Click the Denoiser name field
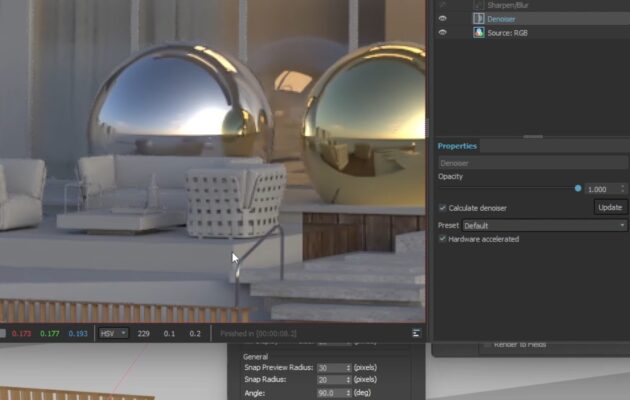The image size is (630, 400). [x=532, y=162]
